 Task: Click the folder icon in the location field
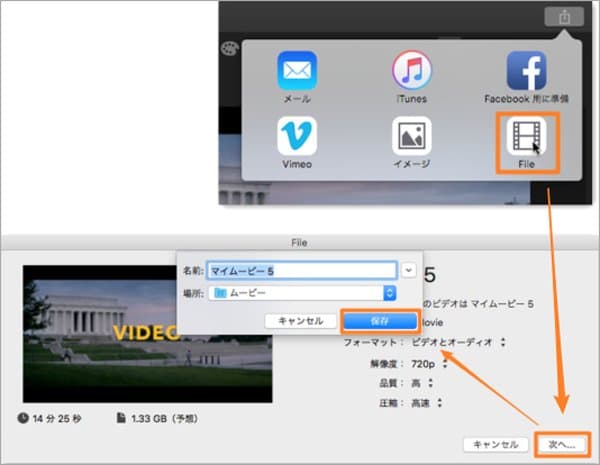click(x=217, y=293)
